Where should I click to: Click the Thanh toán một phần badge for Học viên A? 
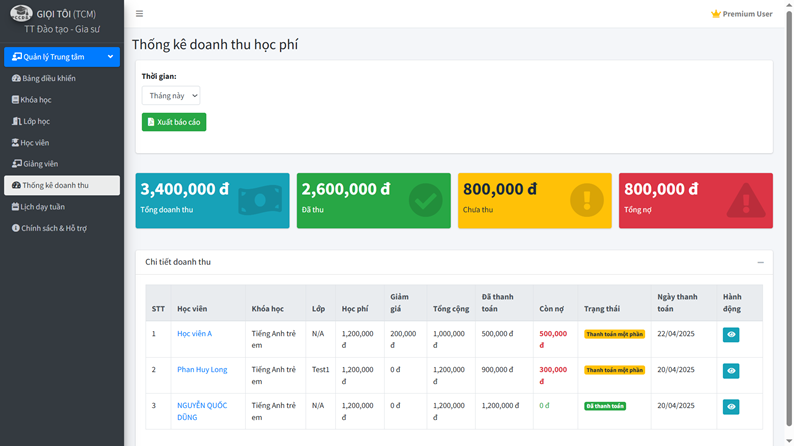coord(614,334)
